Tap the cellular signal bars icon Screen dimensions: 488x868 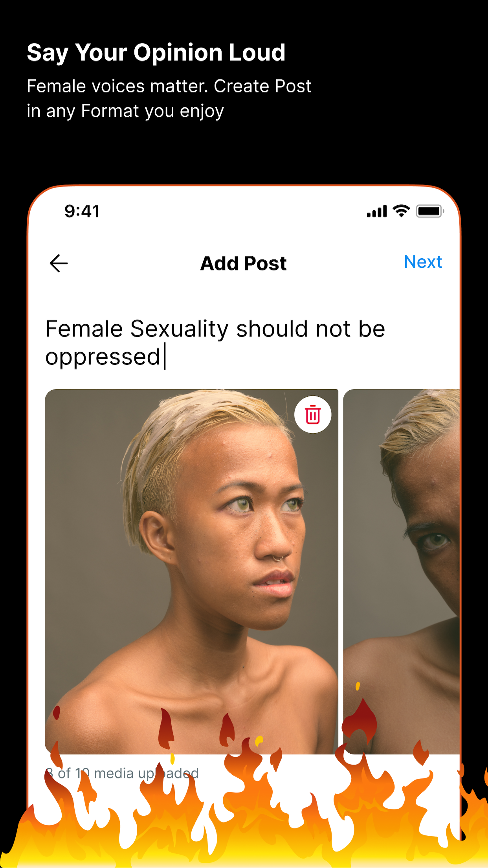[377, 211]
